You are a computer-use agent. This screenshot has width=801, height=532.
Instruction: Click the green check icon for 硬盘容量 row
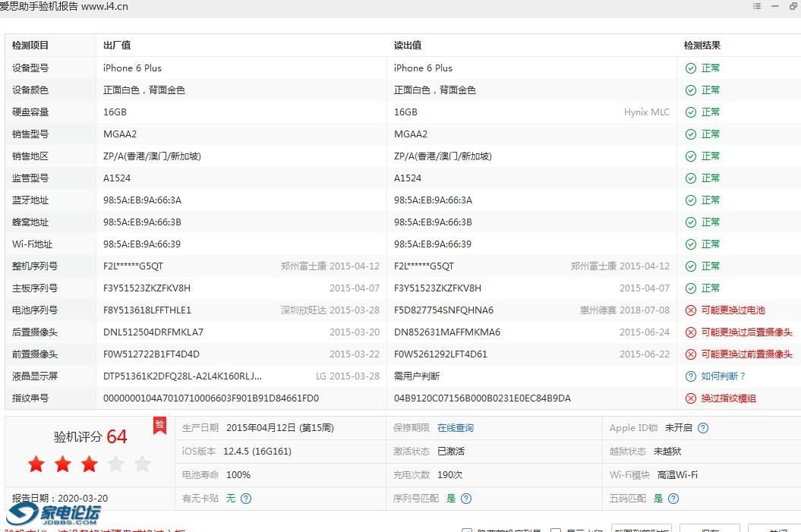(691, 112)
